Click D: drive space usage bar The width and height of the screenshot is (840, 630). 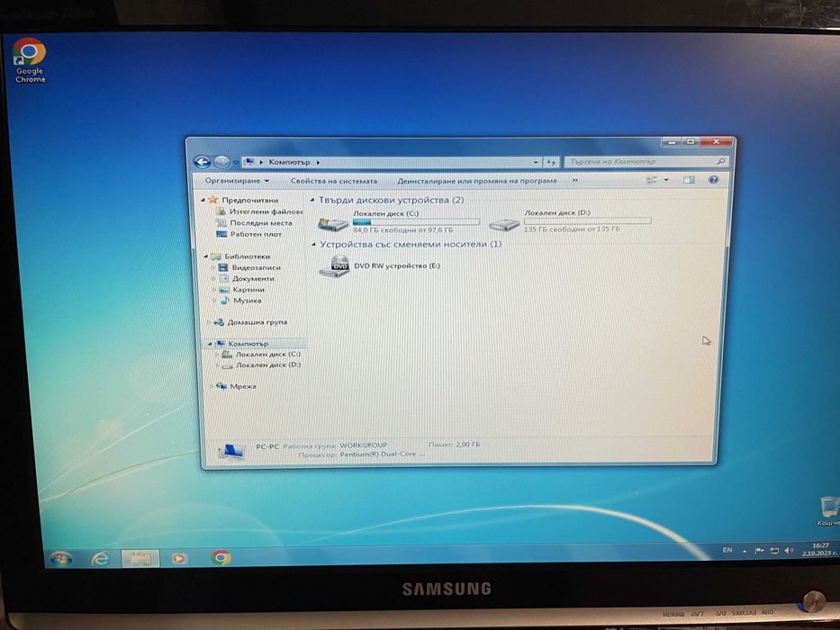point(587,220)
